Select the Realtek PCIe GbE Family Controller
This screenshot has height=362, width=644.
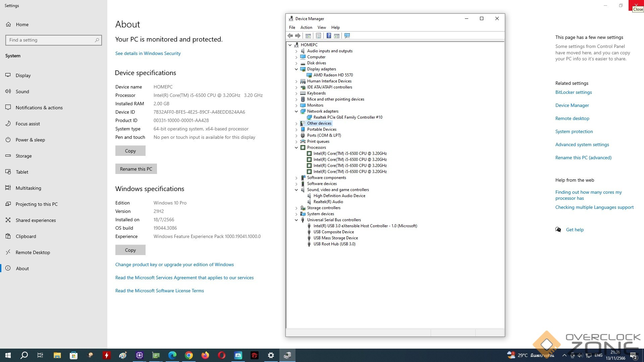coord(347,117)
